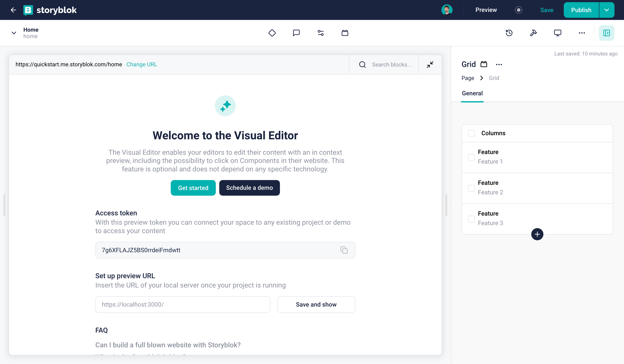Check the Feature 3 checkbox
This screenshot has width=624, height=364.
[471, 219]
